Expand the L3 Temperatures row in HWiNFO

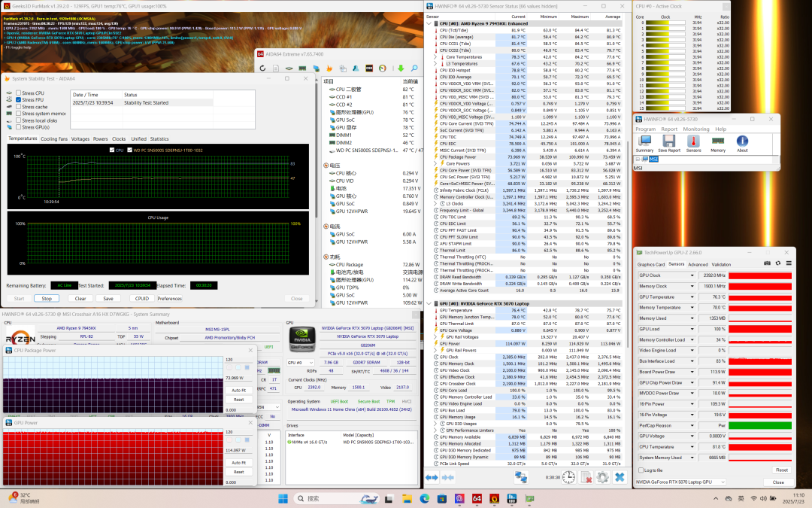(x=435, y=64)
